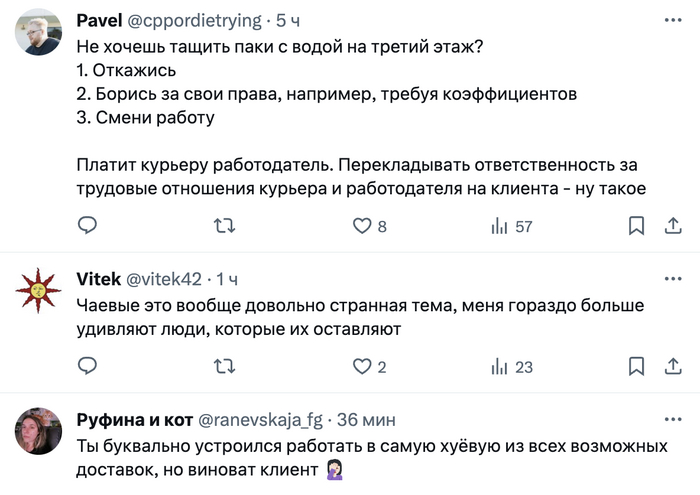Open Pavel's profile picture

[x=38, y=33]
